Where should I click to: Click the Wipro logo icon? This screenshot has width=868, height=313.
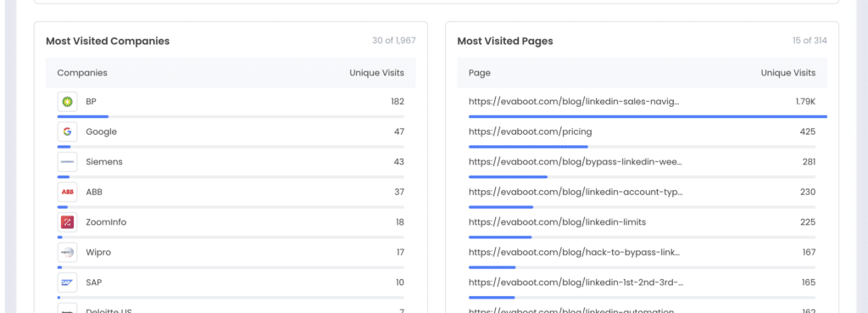pos(68,252)
